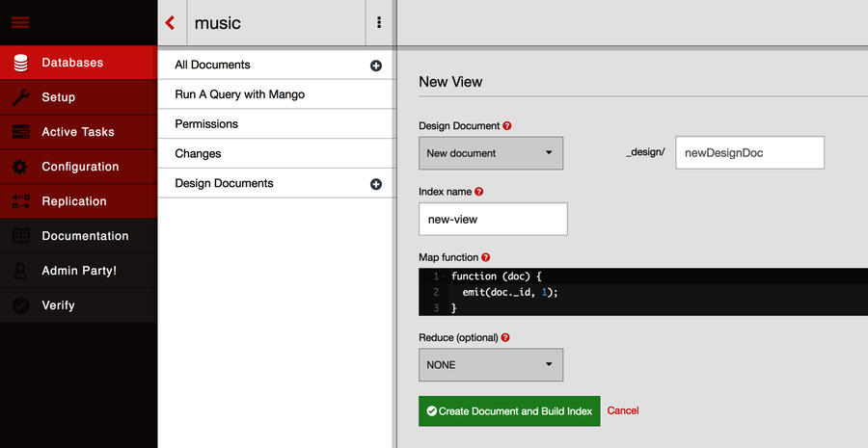Go to Active Tasks

(x=79, y=132)
